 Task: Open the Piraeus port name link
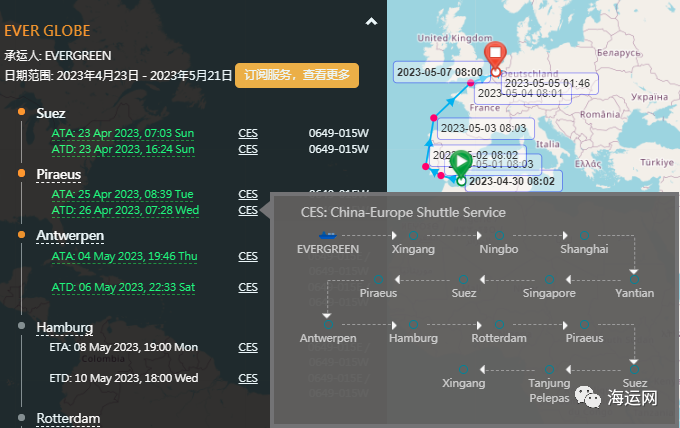(59, 174)
